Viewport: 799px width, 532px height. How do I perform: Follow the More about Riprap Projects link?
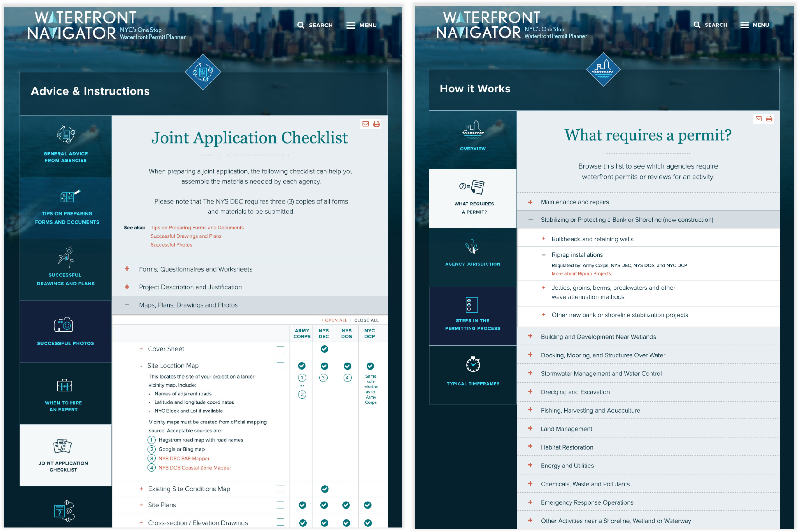582,274
